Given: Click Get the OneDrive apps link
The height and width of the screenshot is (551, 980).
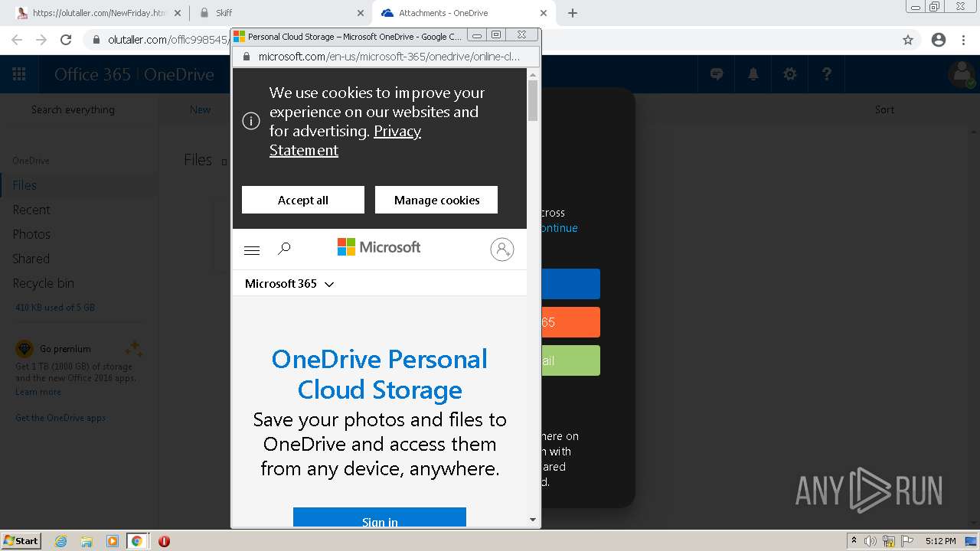Looking at the screenshot, I should tap(60, 418).
